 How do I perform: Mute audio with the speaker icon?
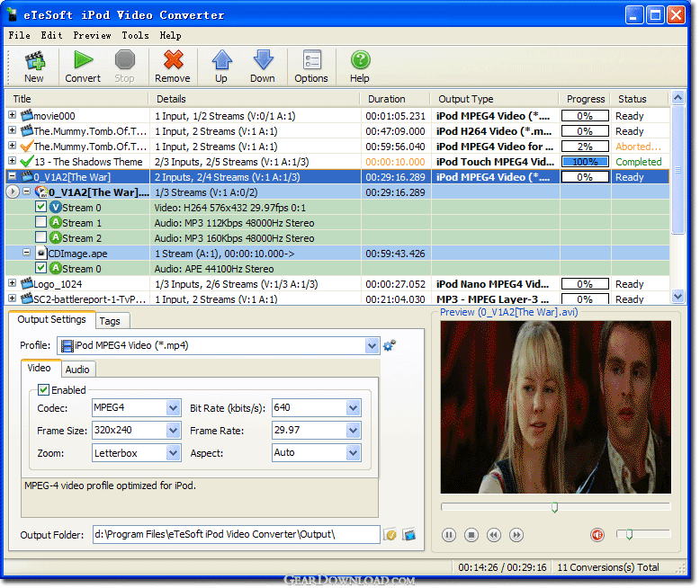[597, 535]
